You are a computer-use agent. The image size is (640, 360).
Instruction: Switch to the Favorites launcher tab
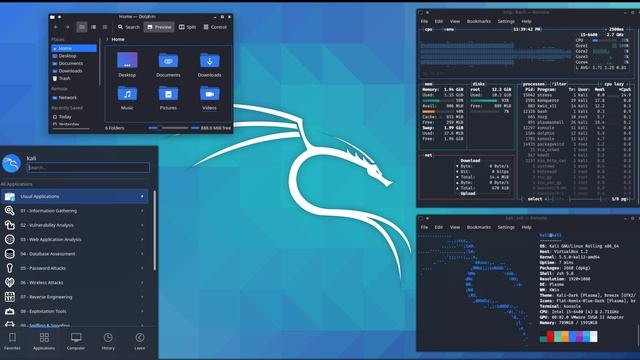pyautogui.click(x=12, y=341)
